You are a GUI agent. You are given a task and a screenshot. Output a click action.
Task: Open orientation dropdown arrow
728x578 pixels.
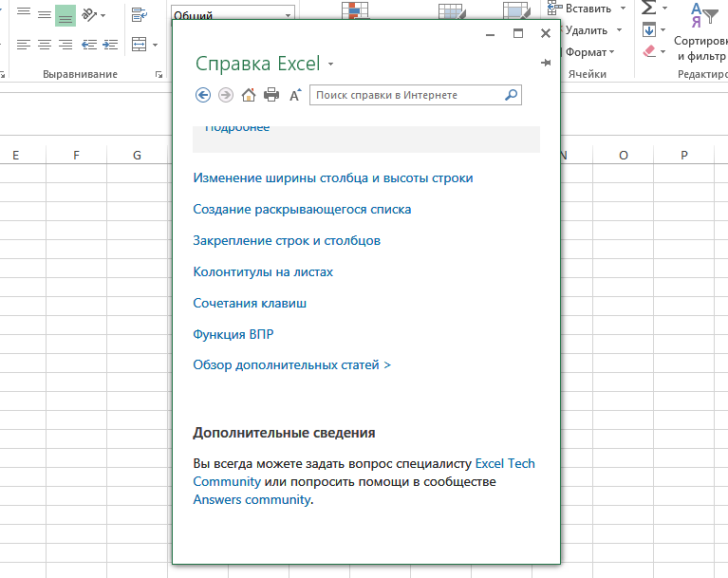coord(103,16)
